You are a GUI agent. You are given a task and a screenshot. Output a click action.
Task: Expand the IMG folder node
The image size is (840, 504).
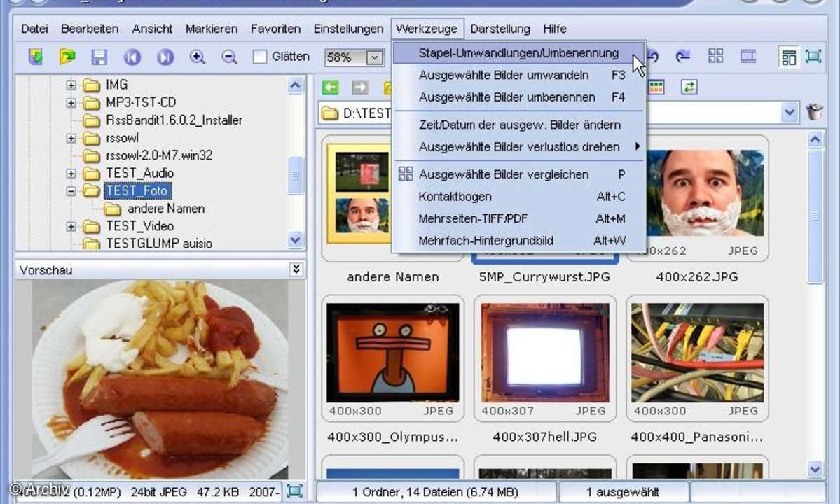(x=71, y=85)
